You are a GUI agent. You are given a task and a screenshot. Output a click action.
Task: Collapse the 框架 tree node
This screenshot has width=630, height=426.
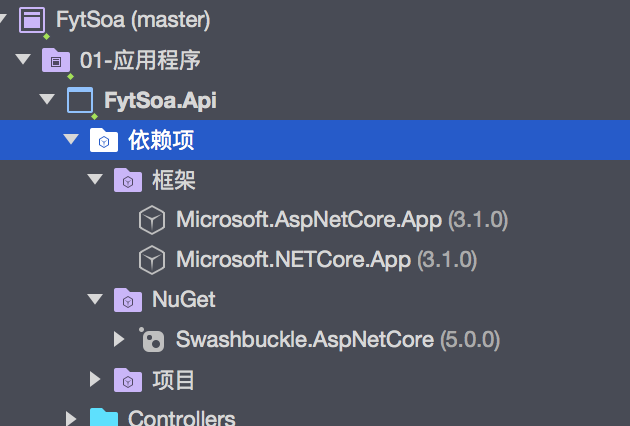[x=95, y=180]
